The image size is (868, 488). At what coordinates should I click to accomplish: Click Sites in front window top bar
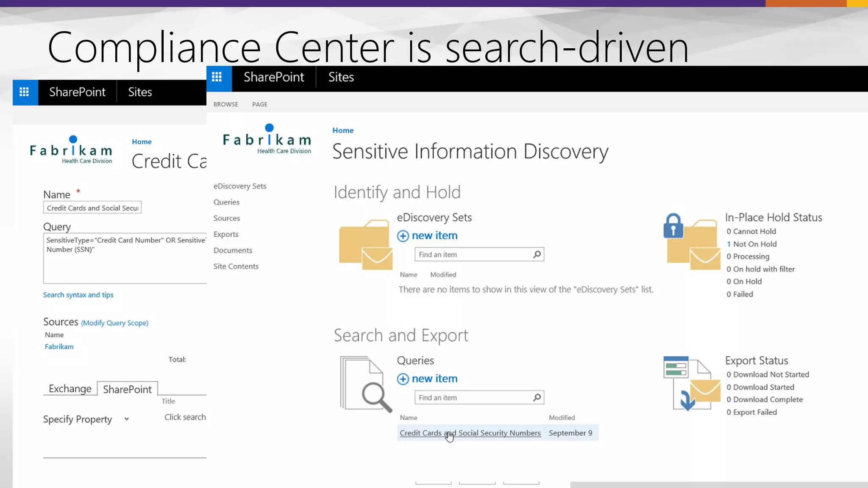click(341, 77)
